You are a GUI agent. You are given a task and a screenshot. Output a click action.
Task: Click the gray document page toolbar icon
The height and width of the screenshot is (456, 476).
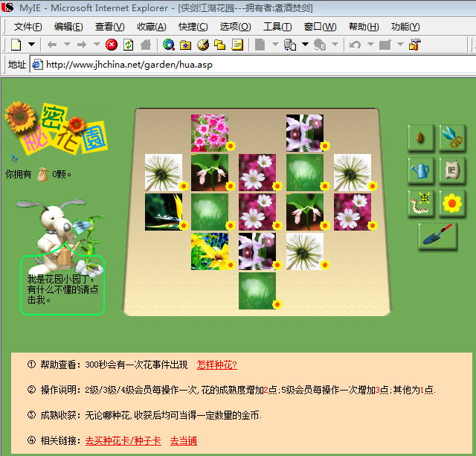[260, 45]
